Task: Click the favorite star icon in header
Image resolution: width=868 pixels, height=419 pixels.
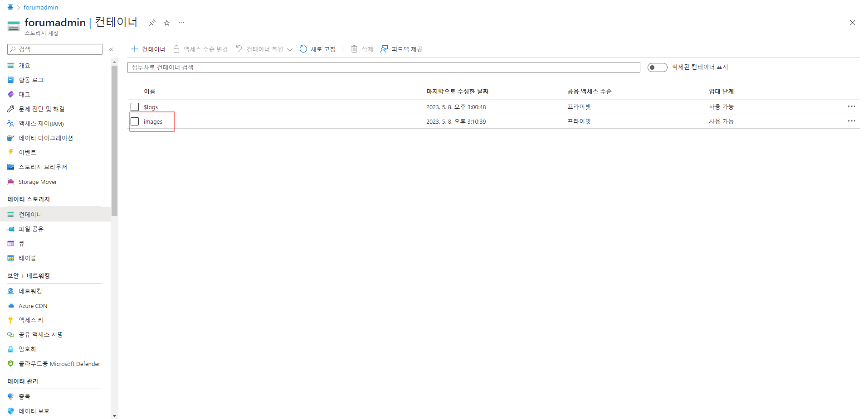Action: (x=167, y=23)
